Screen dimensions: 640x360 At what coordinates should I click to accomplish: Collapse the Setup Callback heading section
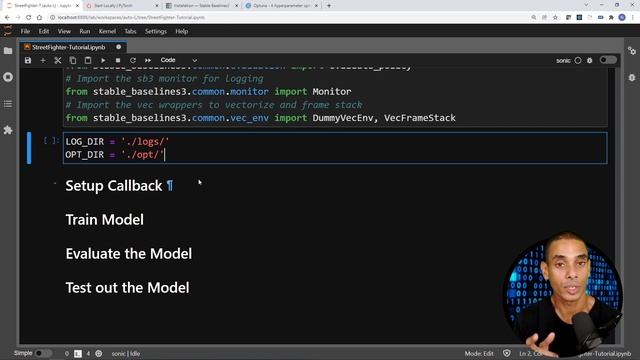tap(55, 183)
